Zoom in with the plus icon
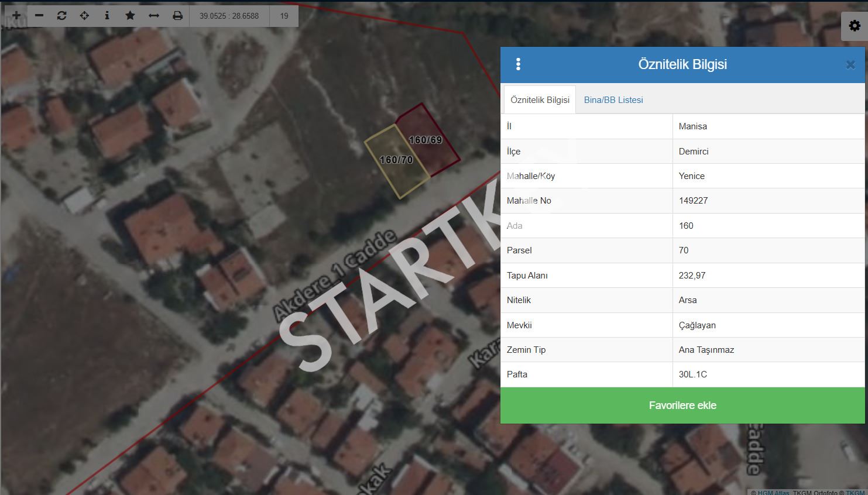This screenshot has width=868, height=495. click(16, 16)
